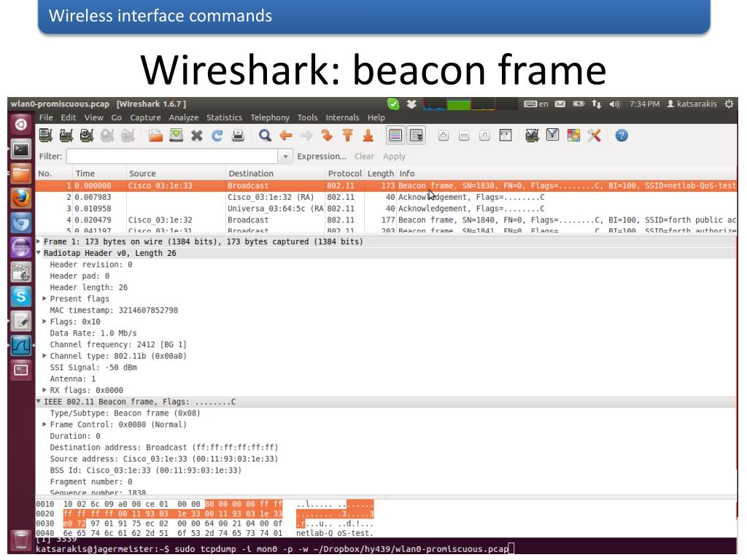Open a capture file folder icon
This screenshot has width=747, height=560.
156,136
